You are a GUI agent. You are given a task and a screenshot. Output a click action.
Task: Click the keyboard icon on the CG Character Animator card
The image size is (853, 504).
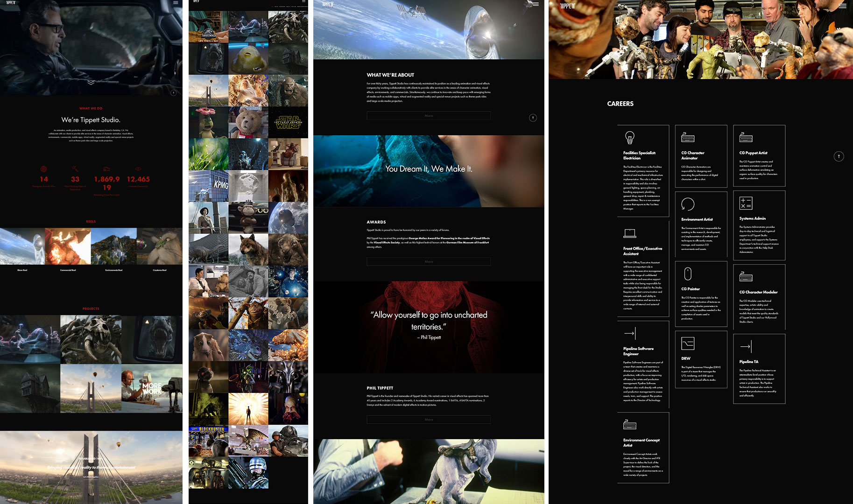[688, 138]
